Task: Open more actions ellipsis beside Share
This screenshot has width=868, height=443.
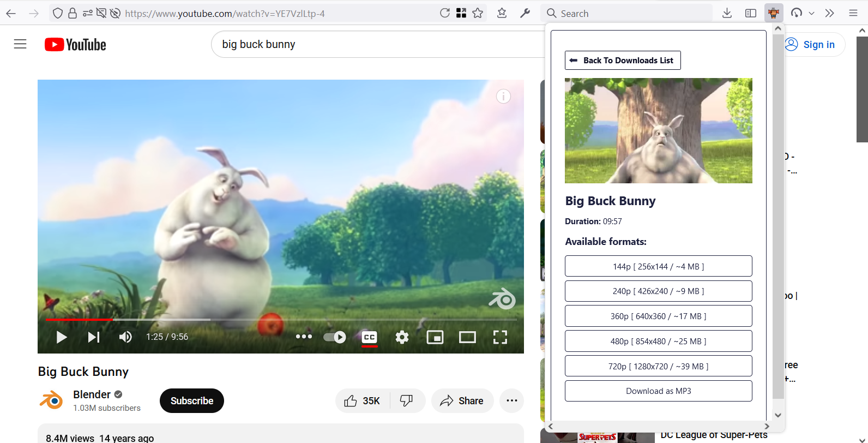Action: coord(511,401)
